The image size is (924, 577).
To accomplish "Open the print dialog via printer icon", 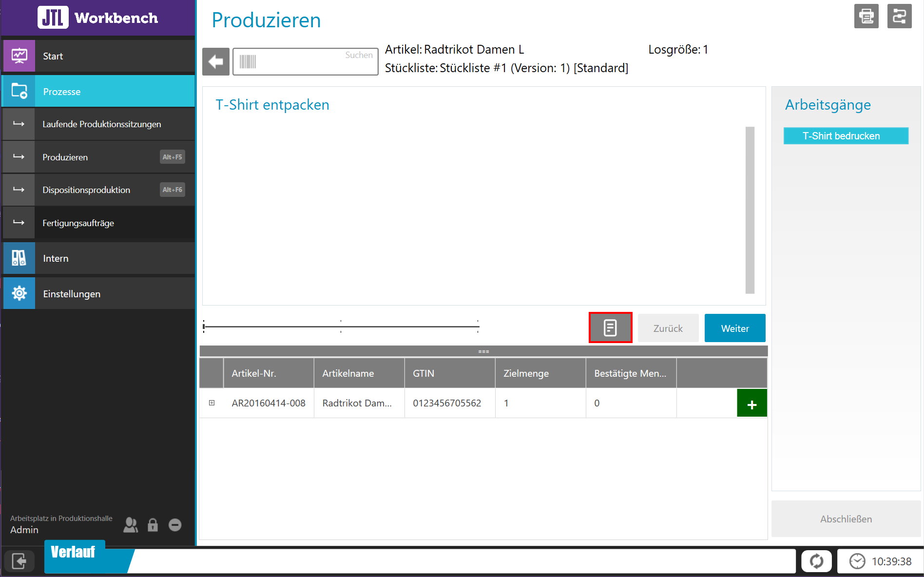I will pyautogui.click(x=866, y=16).
